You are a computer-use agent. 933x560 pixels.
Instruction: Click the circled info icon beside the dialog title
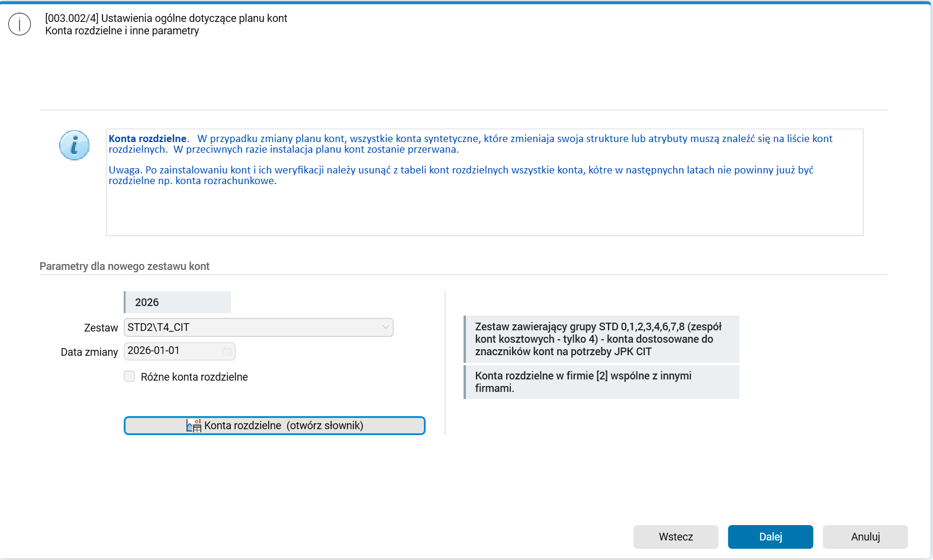click(x=20, y=24)
